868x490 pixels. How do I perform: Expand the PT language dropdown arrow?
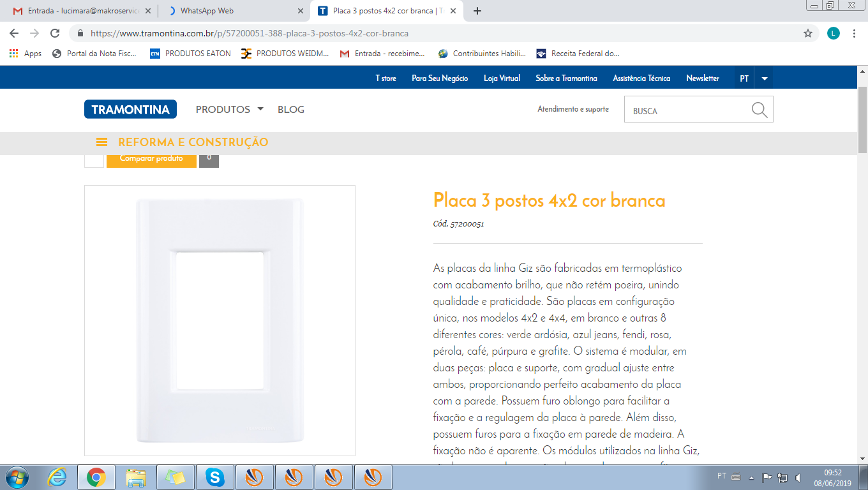coord(764,78)
